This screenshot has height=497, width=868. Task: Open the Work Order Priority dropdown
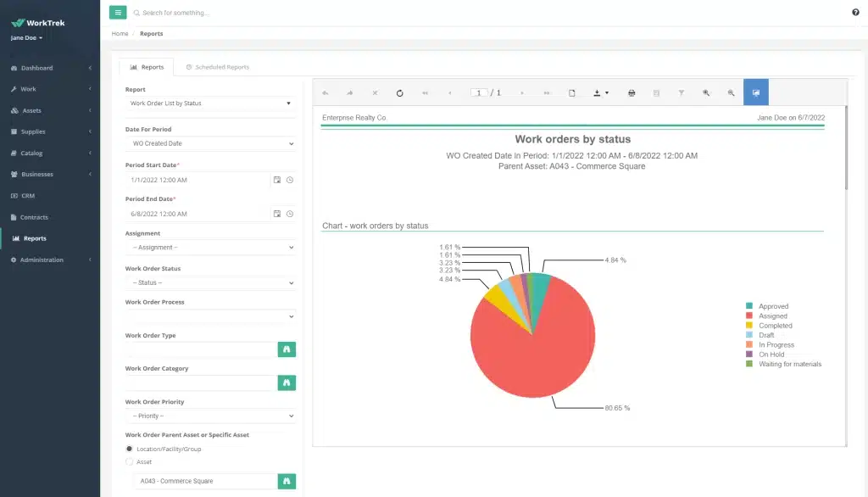[x=210, y=416]
